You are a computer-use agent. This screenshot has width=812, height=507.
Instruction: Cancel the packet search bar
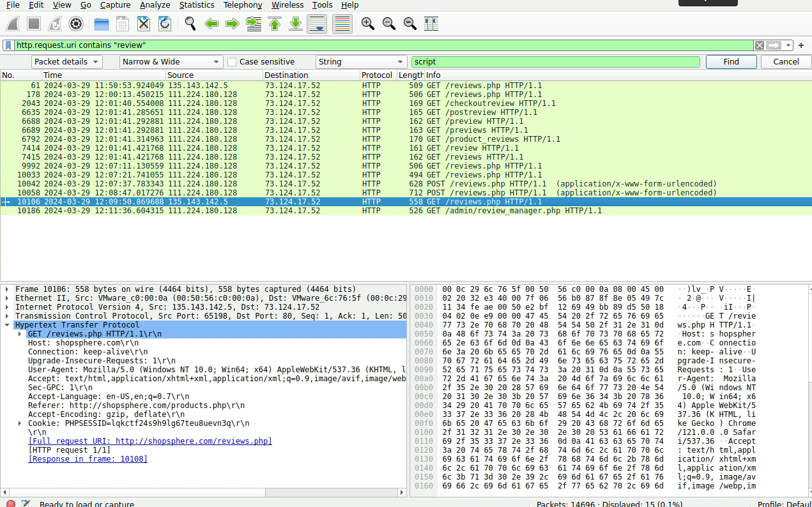[786, 62]
